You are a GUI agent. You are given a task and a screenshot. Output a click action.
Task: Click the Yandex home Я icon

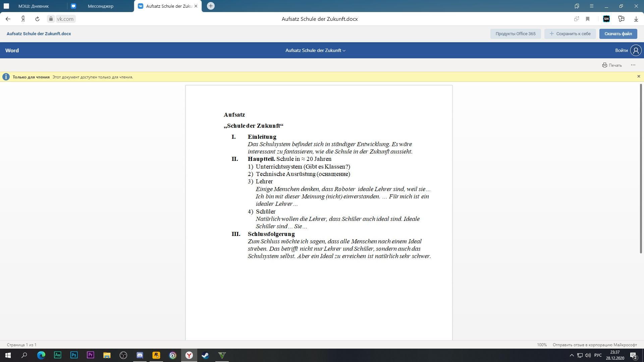point(23,19)
